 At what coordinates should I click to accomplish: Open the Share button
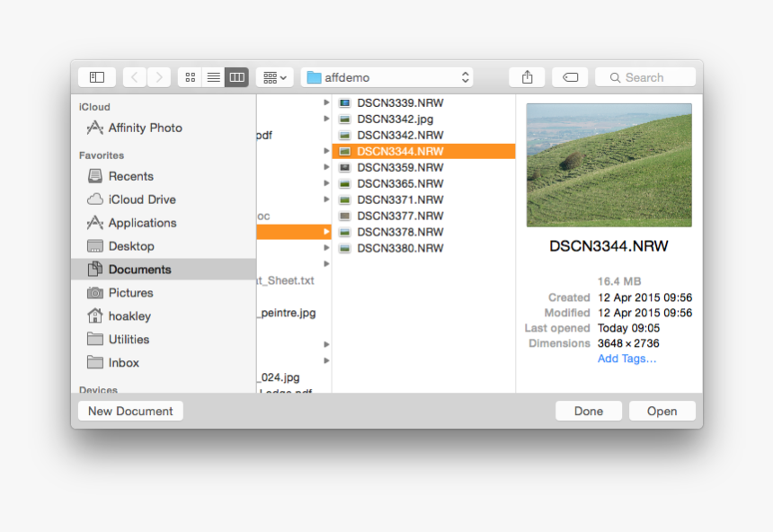527,76
